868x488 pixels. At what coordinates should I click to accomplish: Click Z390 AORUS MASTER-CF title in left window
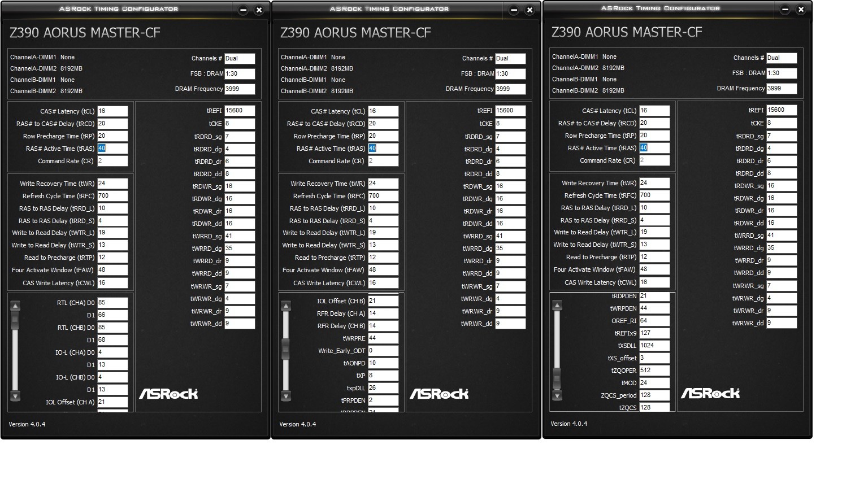[85, 33]
